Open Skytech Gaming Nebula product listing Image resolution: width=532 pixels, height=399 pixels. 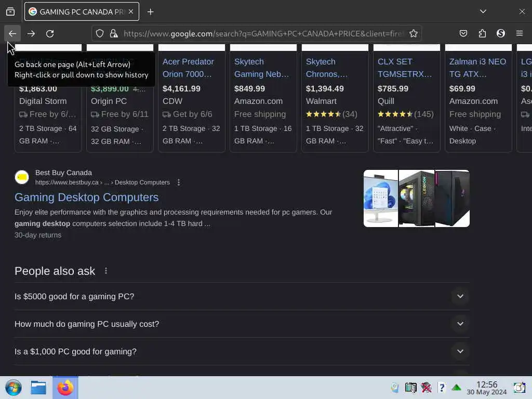[x=262, y=68]
